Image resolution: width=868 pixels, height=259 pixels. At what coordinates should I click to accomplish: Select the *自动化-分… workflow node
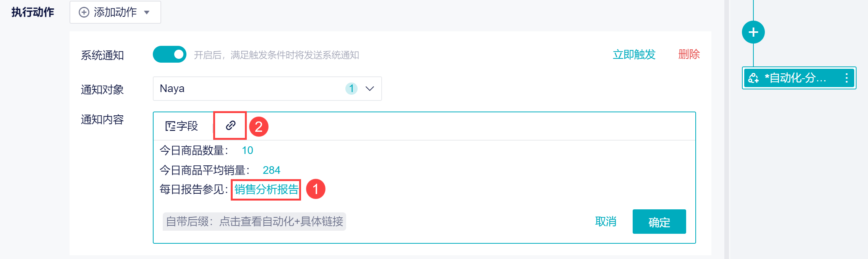[799, 78]
